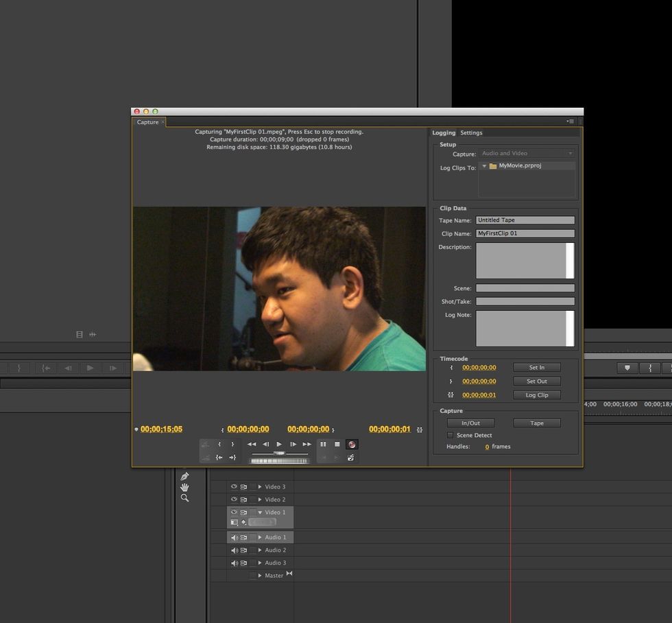Pause the capture device playback
672x623 pixels.
(x=323, y=445)
